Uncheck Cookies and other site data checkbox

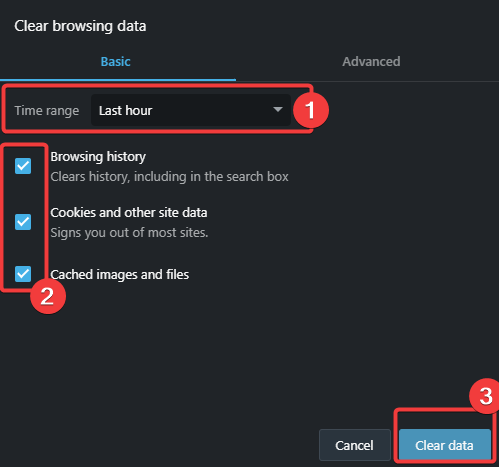click(x=23, y=222)
